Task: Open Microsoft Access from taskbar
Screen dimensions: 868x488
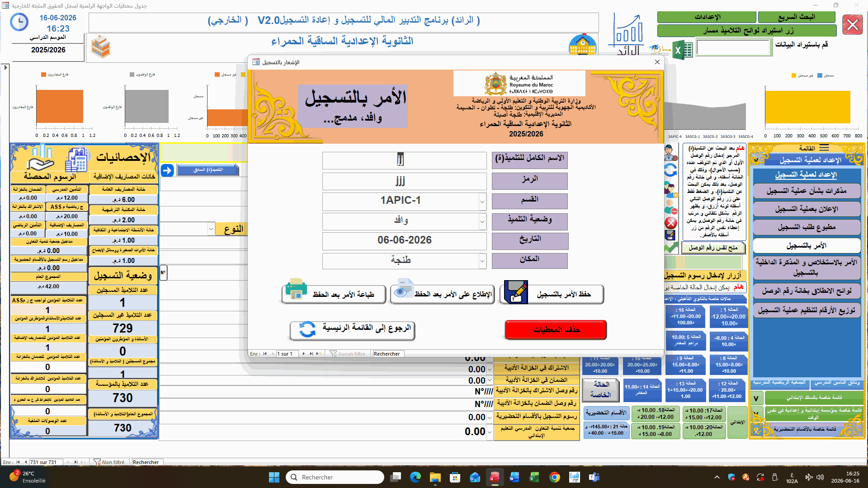Action: 495,477
